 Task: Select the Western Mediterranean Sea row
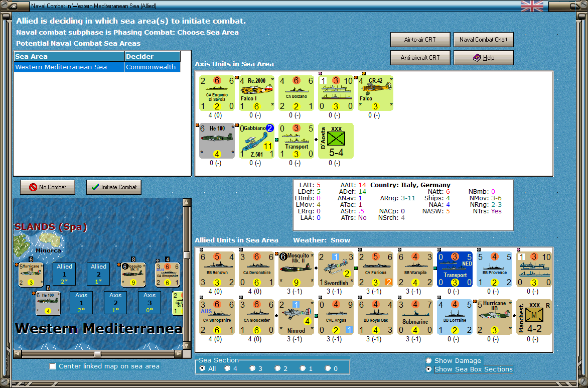point(97,67)
